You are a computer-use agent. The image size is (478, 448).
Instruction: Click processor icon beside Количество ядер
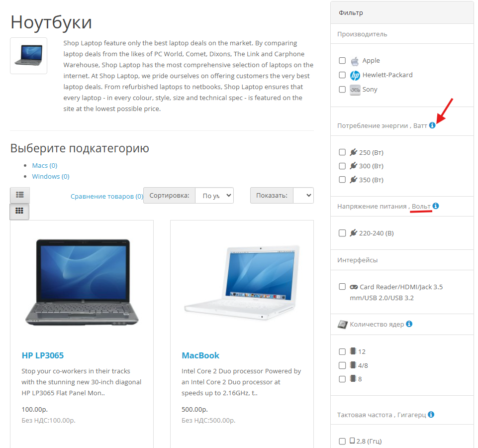343,325
